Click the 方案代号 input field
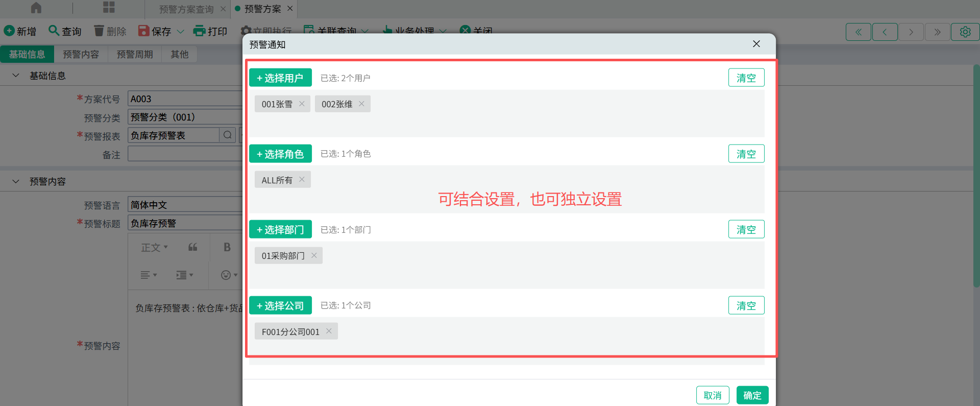This screenshot has width=980, height=406. pos(185,99)
